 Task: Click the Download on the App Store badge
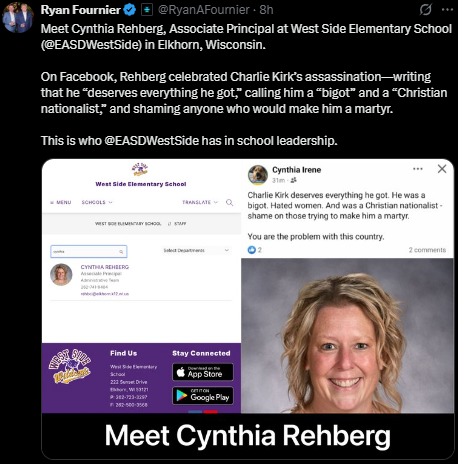[203, 372]
